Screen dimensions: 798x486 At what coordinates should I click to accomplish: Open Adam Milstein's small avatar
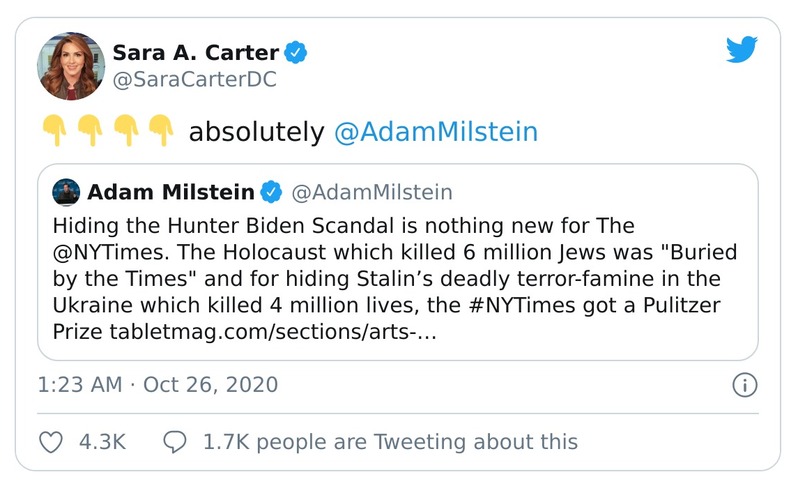tap(64, 191)
